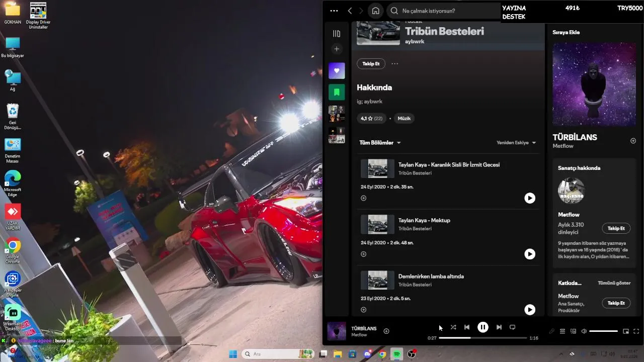Follow Metflow in Katkıda credits section
This screenshot has width=644, height=362.
click(616, 303)
